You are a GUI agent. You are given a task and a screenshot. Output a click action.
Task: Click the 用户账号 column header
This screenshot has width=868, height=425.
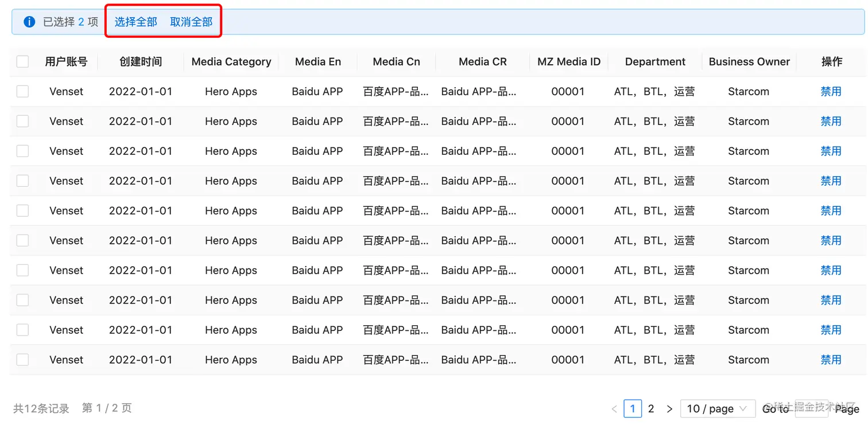tap(66, 61)
